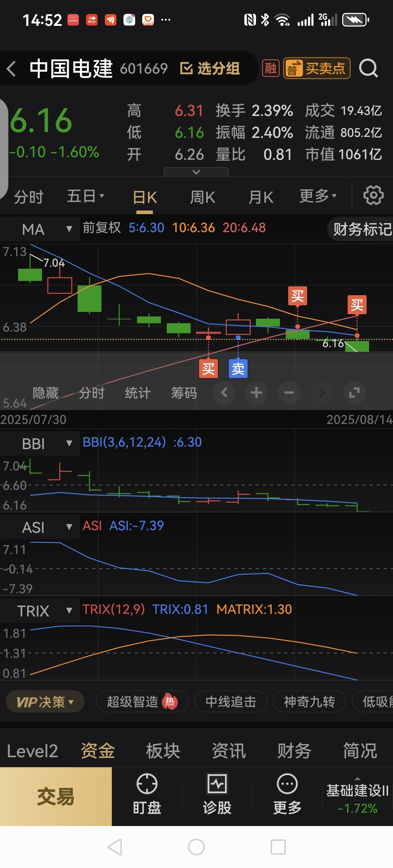Open the MA indicator dropdown
Viewport: 393px width, 868px height.
click(x=40, y=229)
